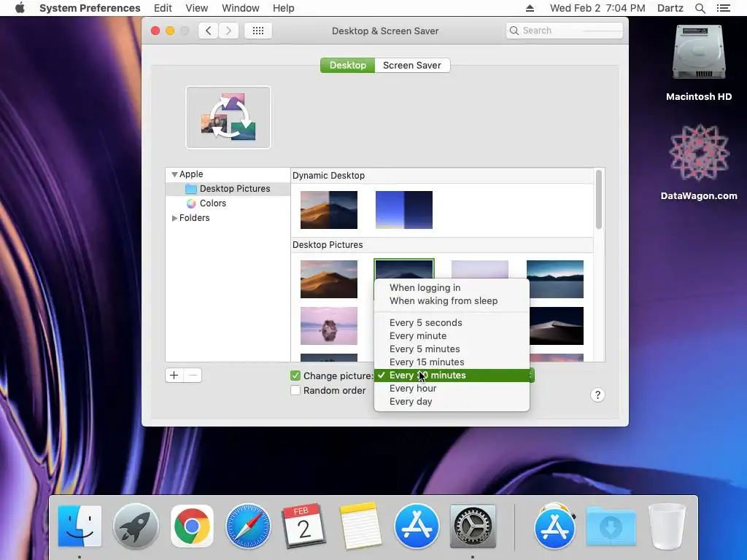
Task: Click the Search field in preferences window
Action: click(x=565, y=31)
